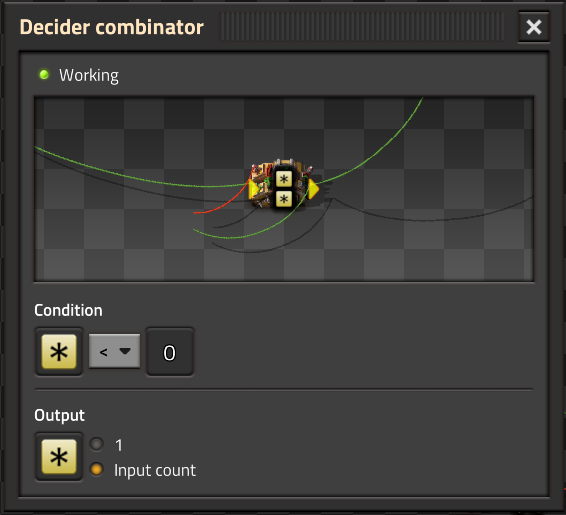
Task: Open the comparison operator dropdown
Action: click(114, 351)
